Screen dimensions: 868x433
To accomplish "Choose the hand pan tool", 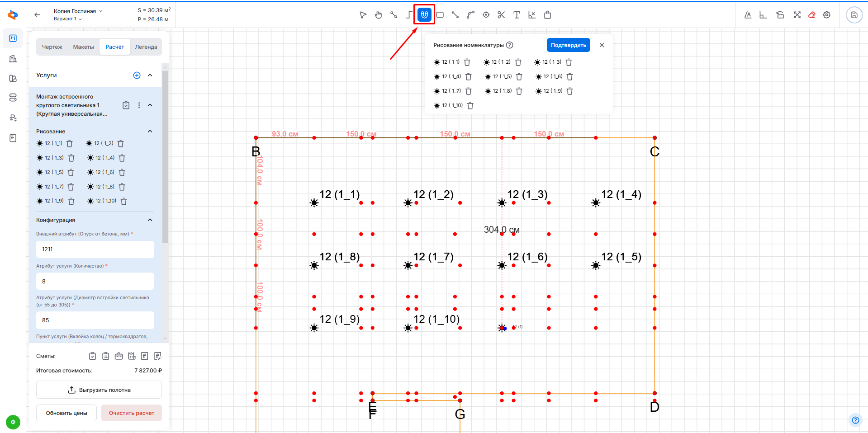I will (x=378, y=15).
